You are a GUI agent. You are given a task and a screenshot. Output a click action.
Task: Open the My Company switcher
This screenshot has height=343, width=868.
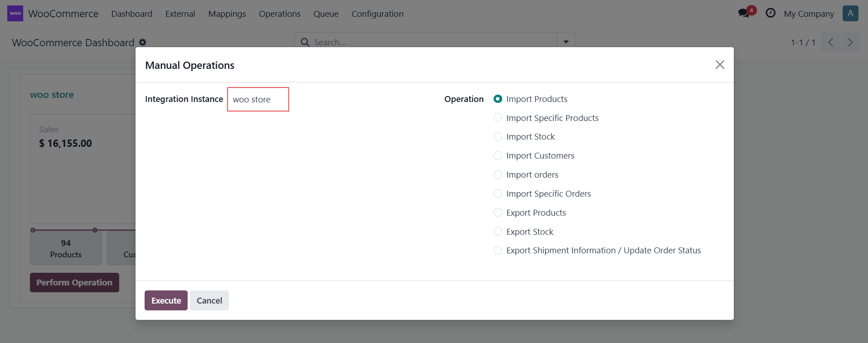point(809,14)
